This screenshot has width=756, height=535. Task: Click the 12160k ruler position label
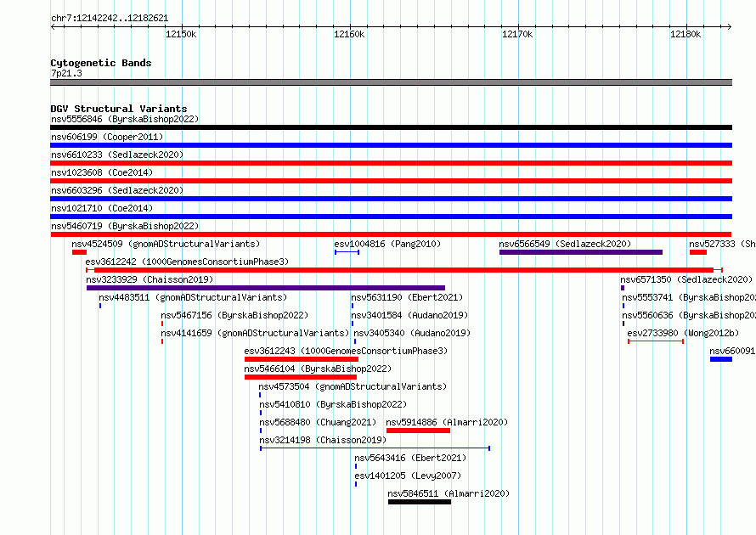tap(349, 34)
